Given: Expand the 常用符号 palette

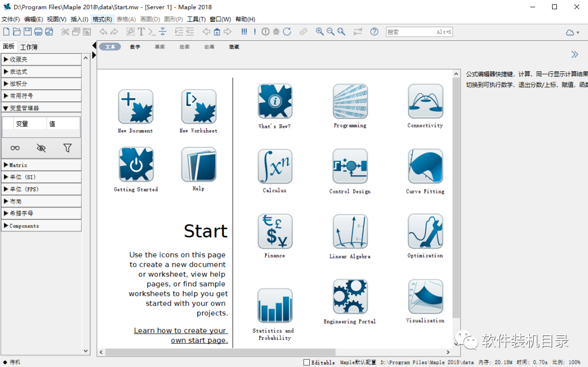Looking at the screenshot, I should [41, 96].
